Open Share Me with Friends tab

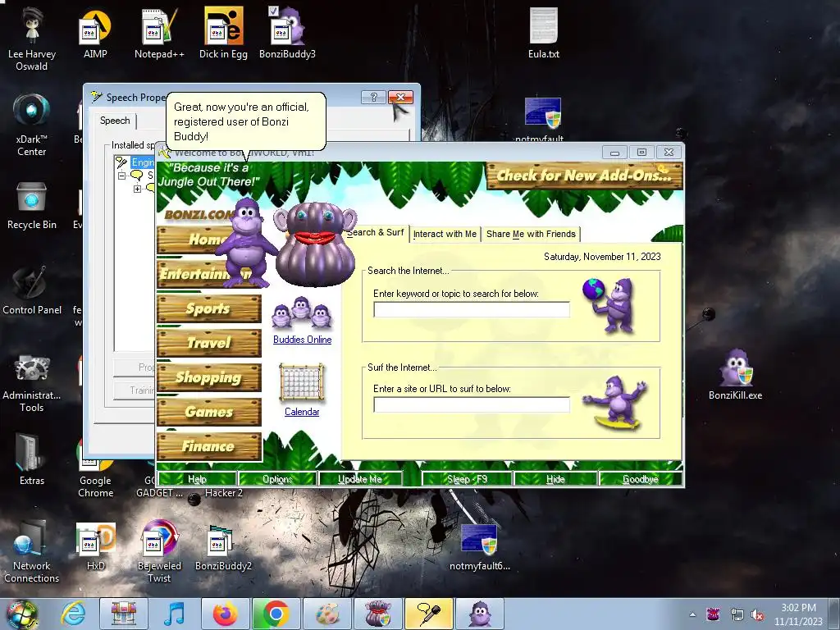tap(531, 234)
